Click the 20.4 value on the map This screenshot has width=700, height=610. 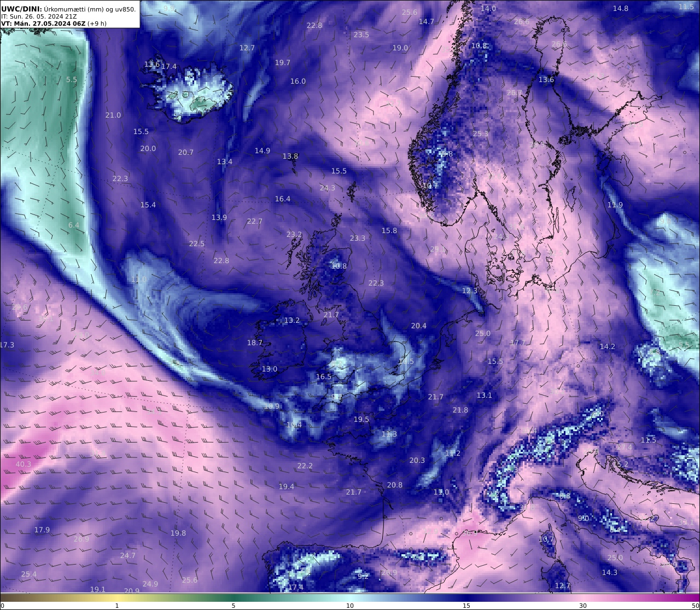point(418,326)
